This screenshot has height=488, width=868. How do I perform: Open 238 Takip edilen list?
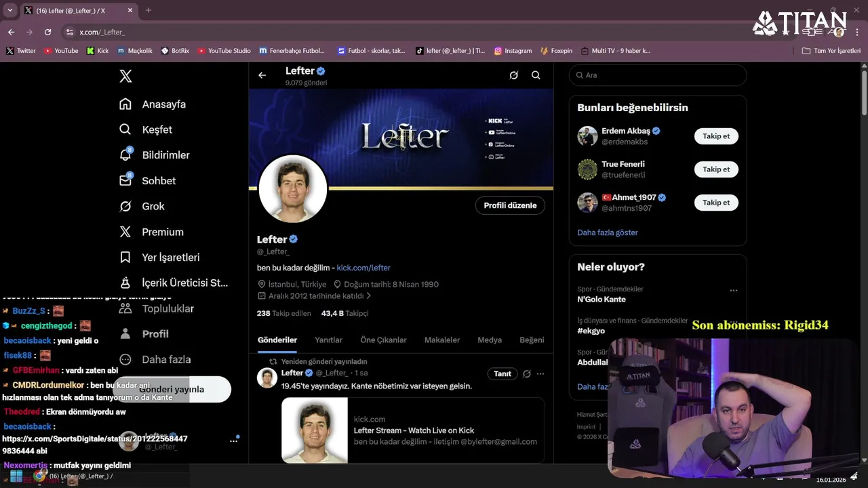click(284, 314)
